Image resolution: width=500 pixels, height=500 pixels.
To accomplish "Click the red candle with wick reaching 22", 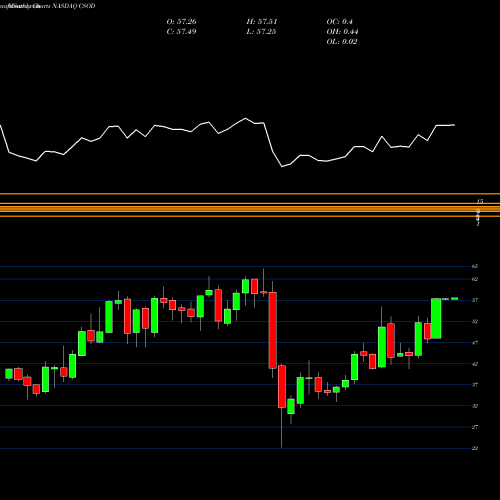I will [x=282, y=386].
